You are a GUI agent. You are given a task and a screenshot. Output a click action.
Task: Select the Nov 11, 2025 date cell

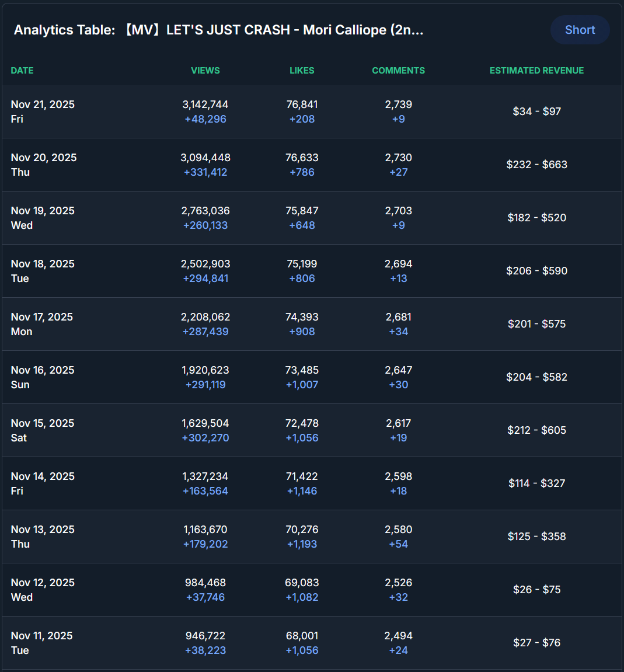pyautogui.click(x=41, y=643)
